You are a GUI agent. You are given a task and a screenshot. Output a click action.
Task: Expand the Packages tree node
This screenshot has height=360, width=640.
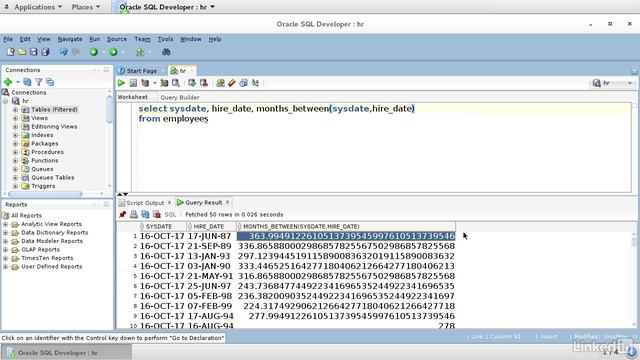[16, 144]
